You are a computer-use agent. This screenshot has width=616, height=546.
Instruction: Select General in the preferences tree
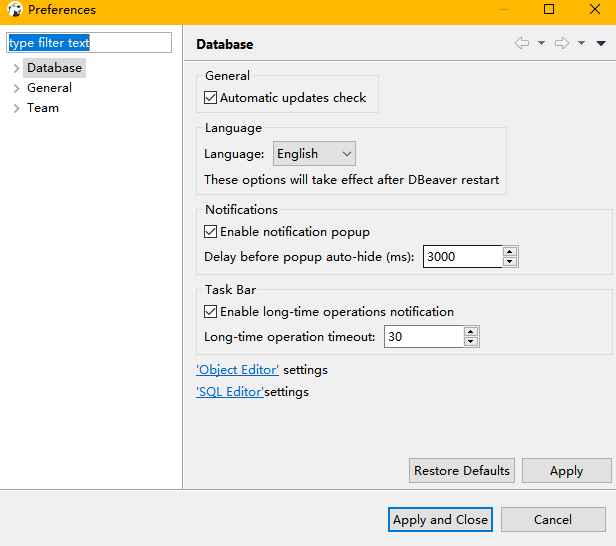pos(49,88)
